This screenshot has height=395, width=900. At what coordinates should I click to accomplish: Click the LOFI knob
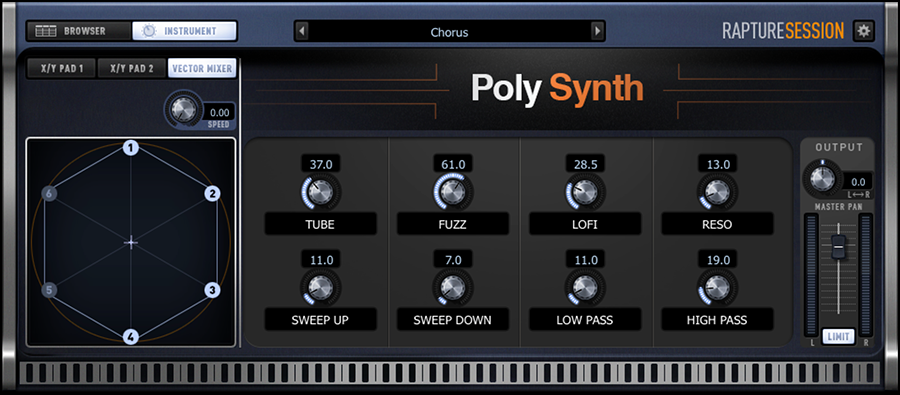click(585, 192)
